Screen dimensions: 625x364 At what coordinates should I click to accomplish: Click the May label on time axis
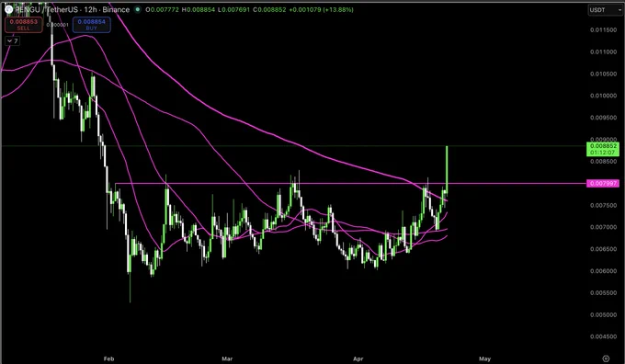[484, 358]
